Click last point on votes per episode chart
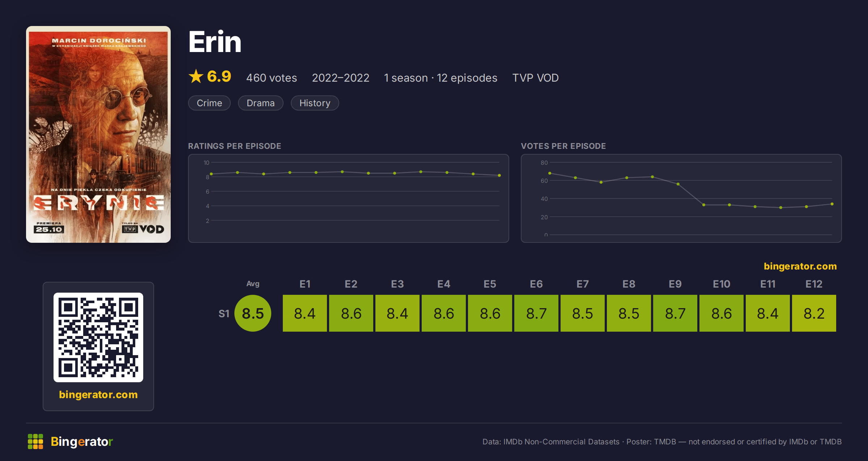868x461 pixels. click(x=832, y=204)
